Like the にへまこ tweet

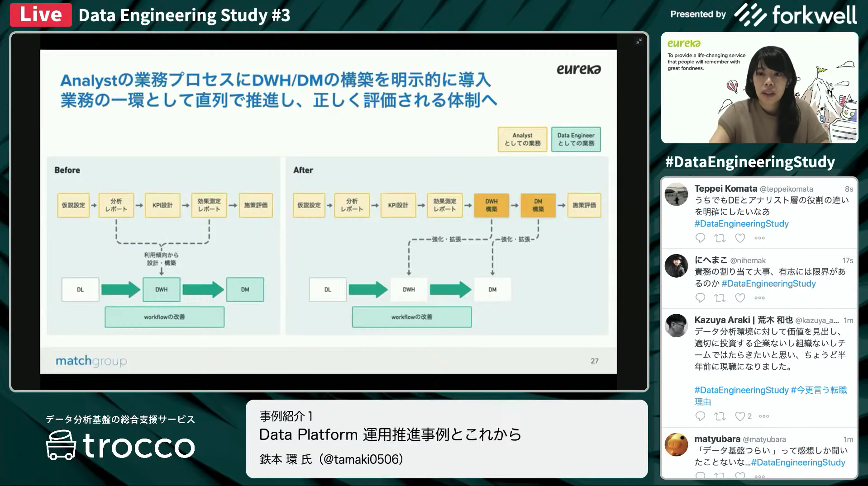click(x=740, y=297)
